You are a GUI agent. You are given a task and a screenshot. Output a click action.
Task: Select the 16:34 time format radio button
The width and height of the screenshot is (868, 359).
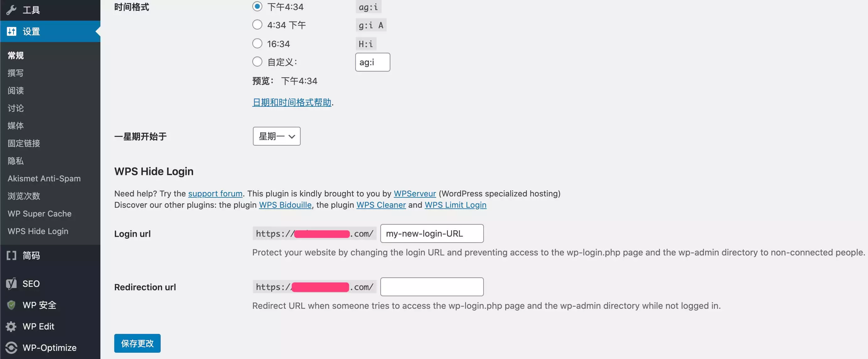257,43
